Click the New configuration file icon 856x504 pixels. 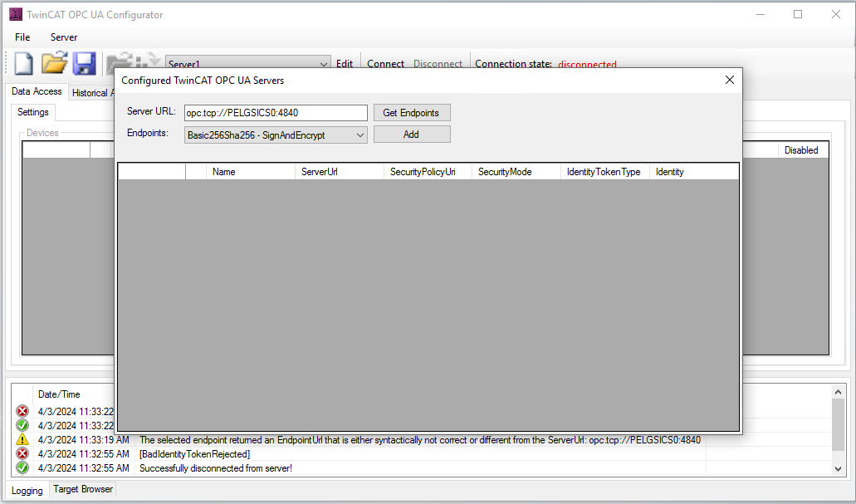(x=24, y=64)
